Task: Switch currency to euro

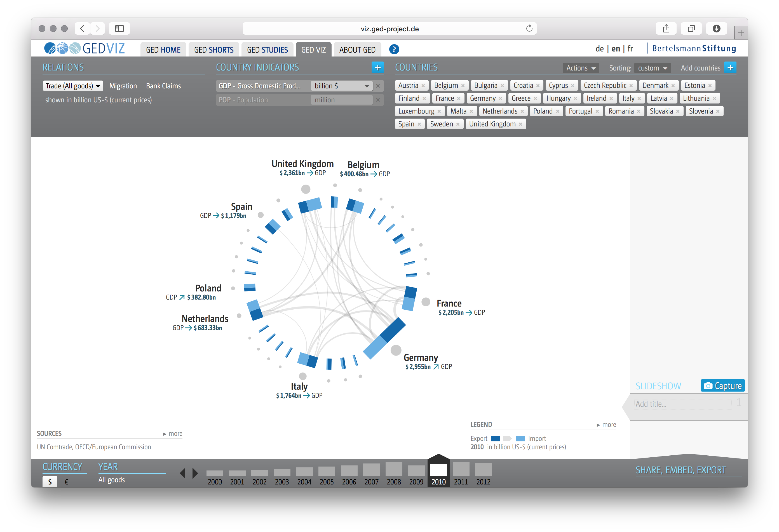Action: [66, 482]
